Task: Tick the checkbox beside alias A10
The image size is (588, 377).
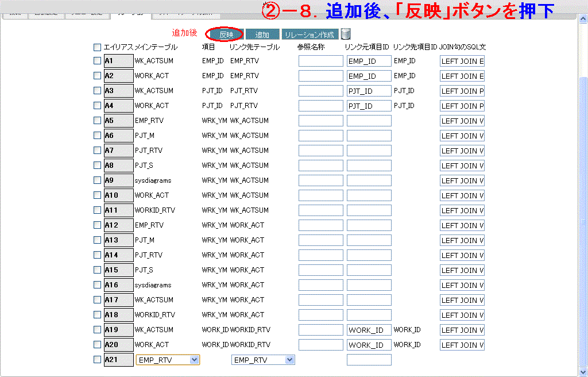Action: point(97,195)
